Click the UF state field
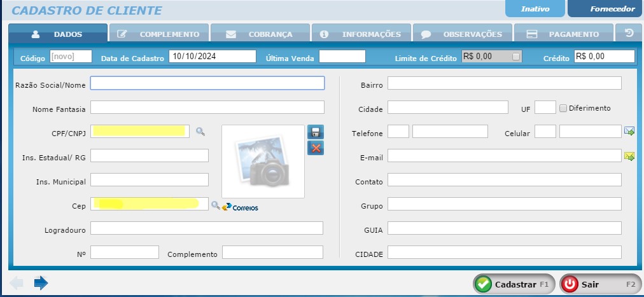This screenshot has height=297, width=644. click(x=545, y=107)
